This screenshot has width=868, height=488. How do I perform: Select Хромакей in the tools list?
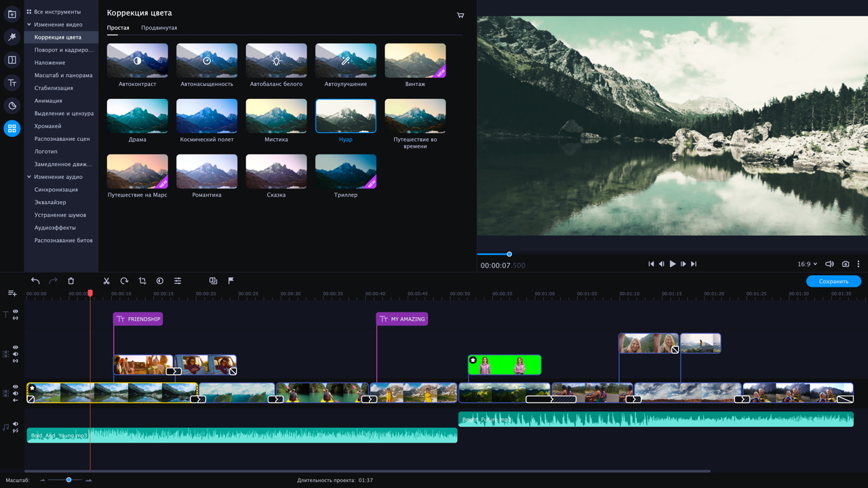click(x=47, y=126)
